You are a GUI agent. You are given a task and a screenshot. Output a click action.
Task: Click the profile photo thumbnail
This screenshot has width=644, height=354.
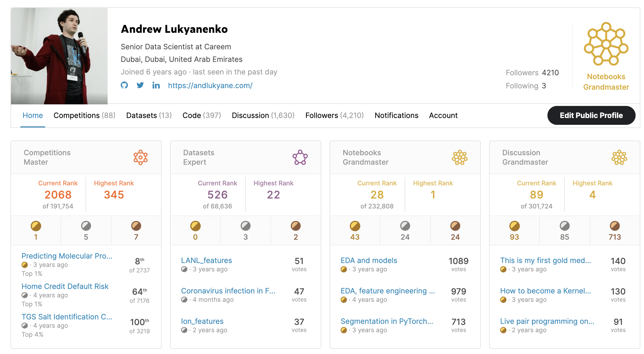click(x=59, y=56)
